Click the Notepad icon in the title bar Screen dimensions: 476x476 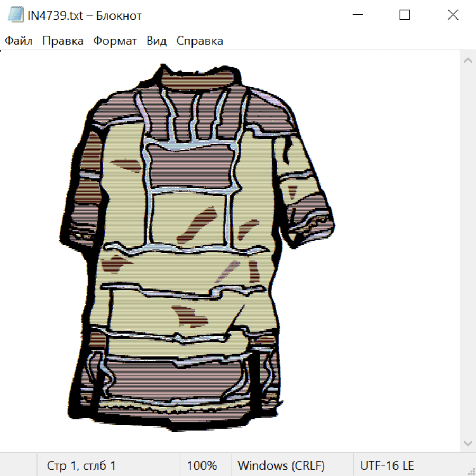click(16, 15)
